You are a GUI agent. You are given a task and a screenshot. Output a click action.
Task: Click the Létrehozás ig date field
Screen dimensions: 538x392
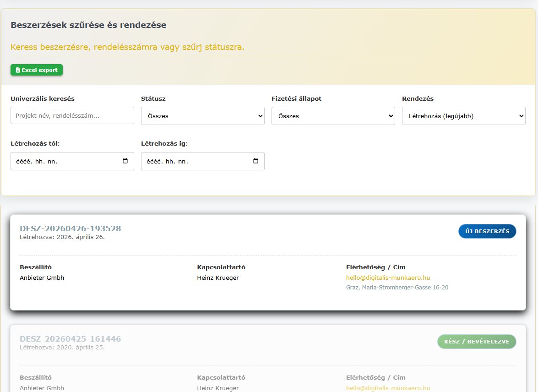click(x=195, y=161)
